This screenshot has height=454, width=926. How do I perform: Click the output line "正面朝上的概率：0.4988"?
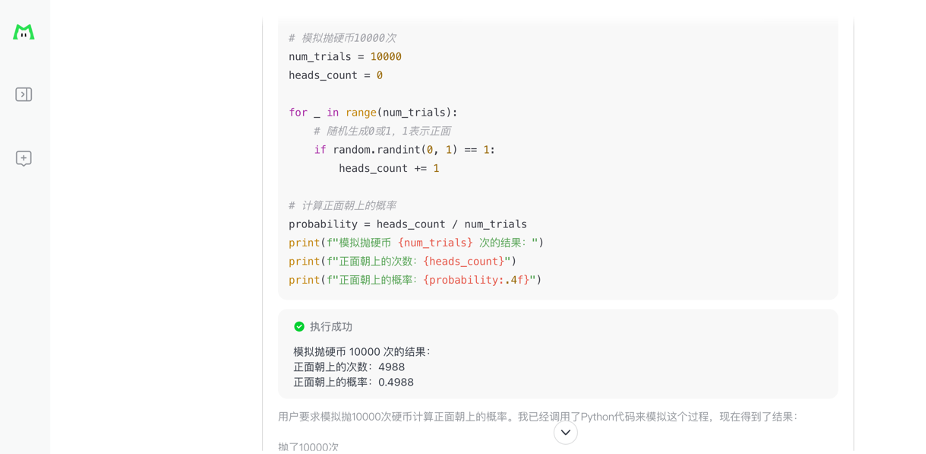353,382
